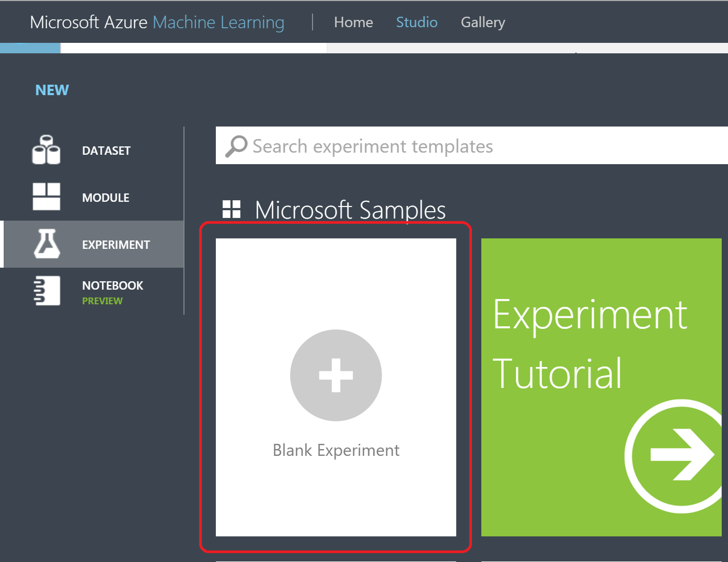This screenshot has width=728, height=562.
Task: Click the search magnifier icon
Action: pyautogui.click(x=236, y=146)
